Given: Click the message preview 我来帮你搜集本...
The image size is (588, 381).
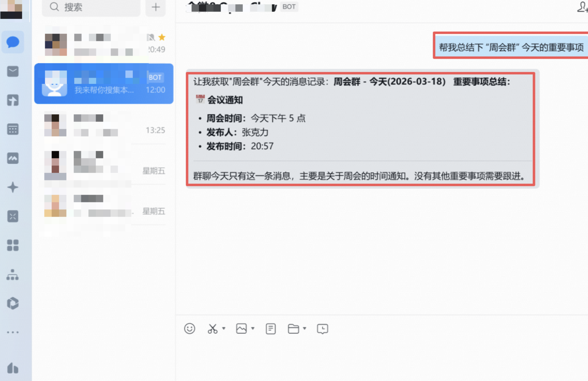Looking at the screenshot, I should [104, 90].
